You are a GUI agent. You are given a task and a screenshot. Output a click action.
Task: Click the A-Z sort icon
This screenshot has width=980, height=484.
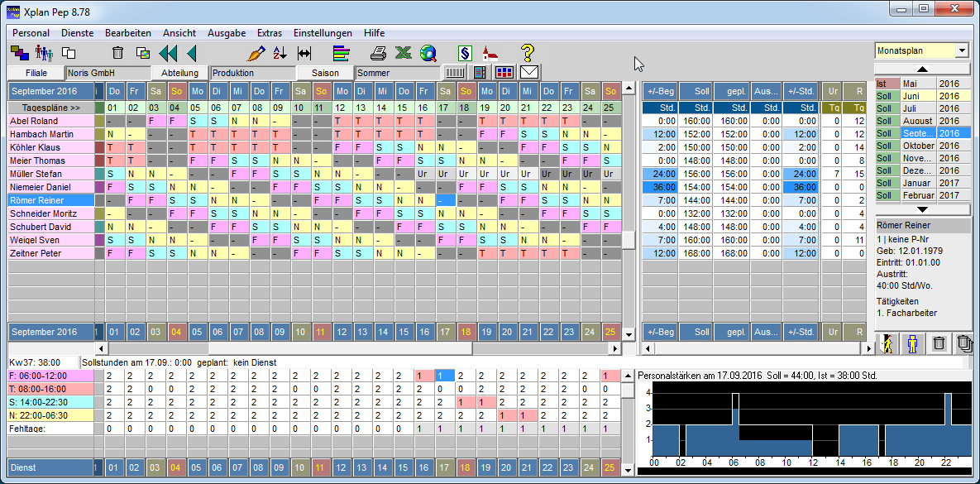280,53
